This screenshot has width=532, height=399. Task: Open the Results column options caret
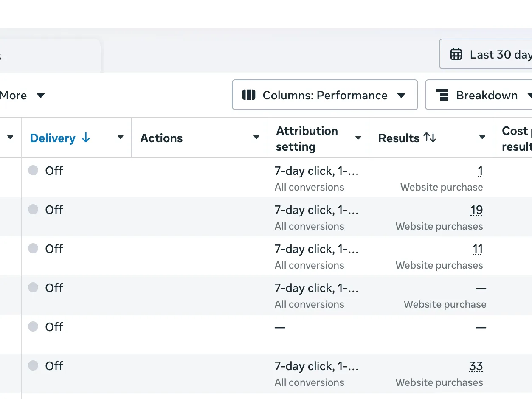[x=482, y=138]
